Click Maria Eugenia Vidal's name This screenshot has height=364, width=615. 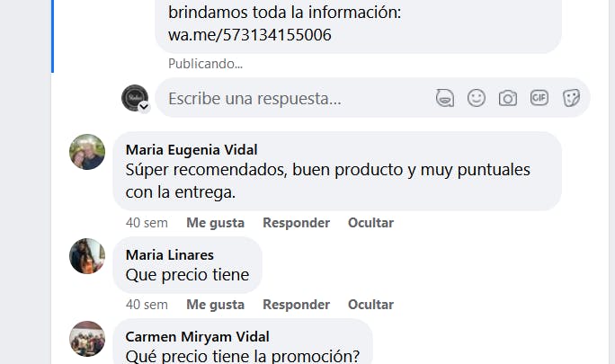click(198, 149)
